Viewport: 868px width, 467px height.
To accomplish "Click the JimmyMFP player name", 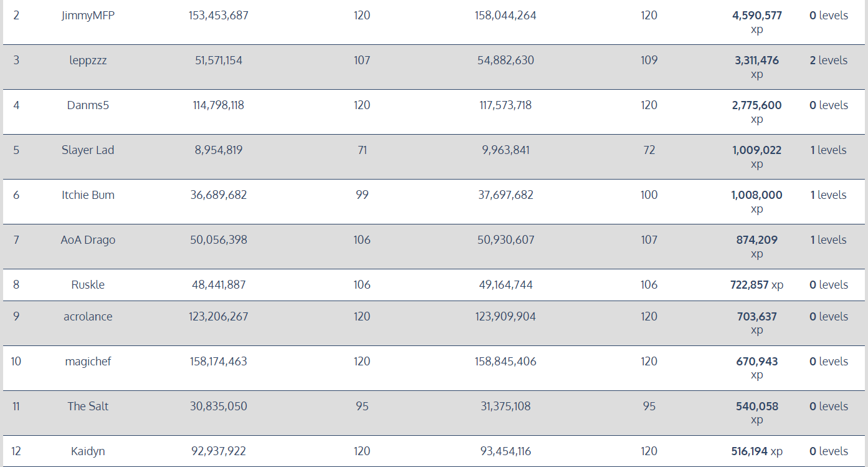I will 88,16.
